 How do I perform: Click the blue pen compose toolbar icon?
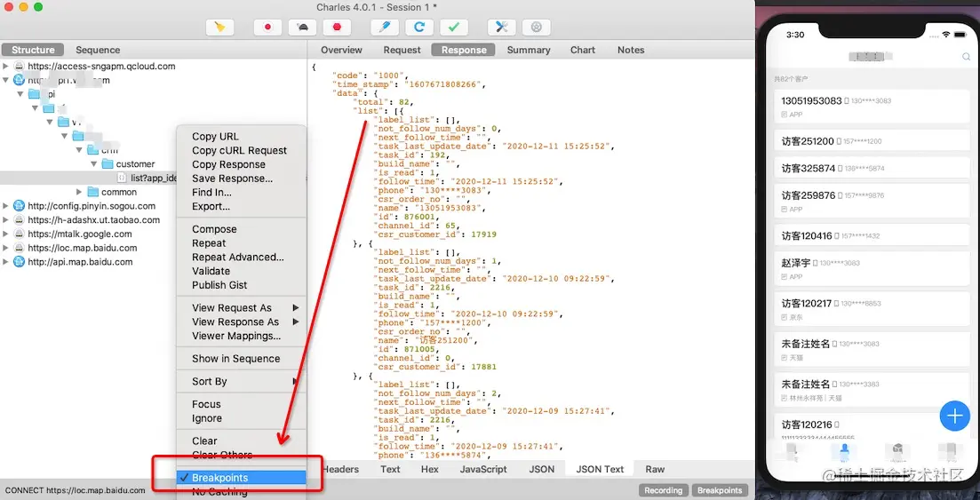tap(385, 27)
